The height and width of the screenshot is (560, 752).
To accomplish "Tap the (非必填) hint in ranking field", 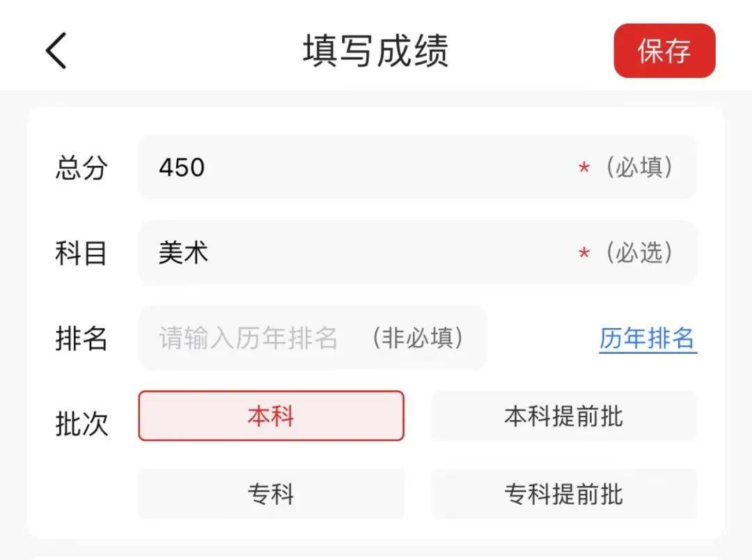I will (418, 337).
